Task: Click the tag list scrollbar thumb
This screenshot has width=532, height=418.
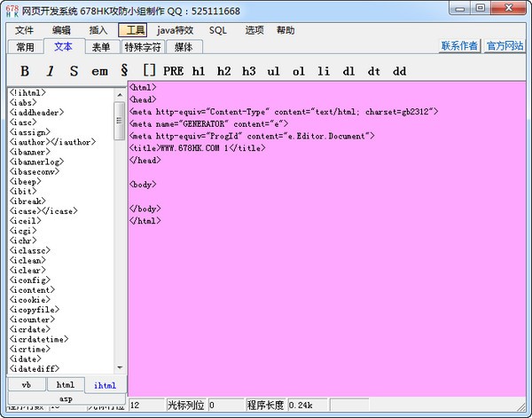Action: [119, 121]
